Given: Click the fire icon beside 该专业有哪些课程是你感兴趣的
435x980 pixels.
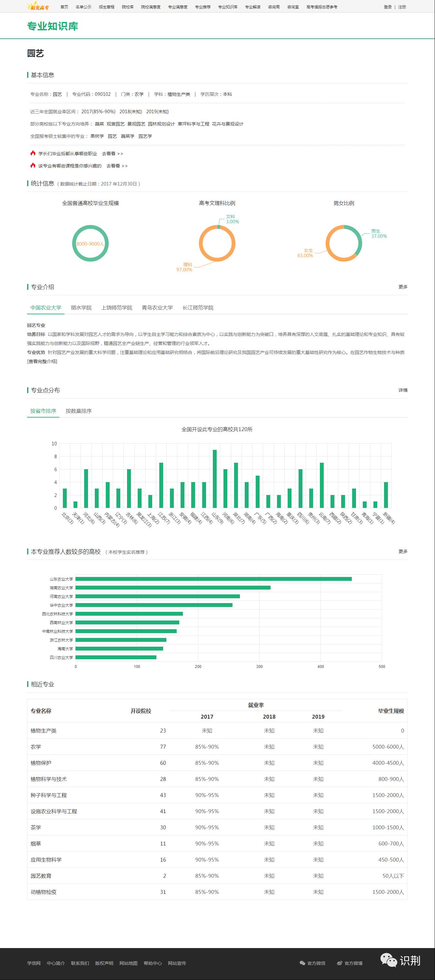Looking at the screenshot, I should point(33,166).
